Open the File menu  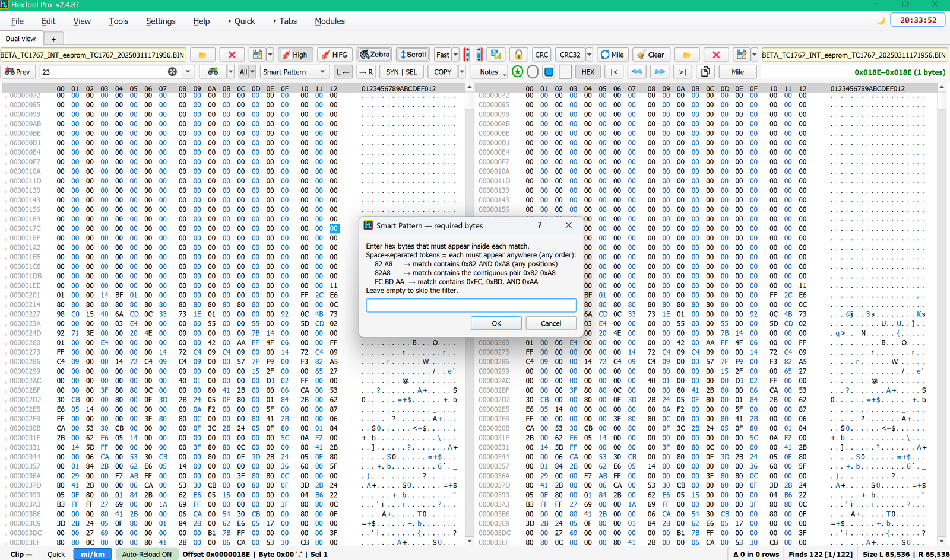pyautogui.click(x=17, y=21)
